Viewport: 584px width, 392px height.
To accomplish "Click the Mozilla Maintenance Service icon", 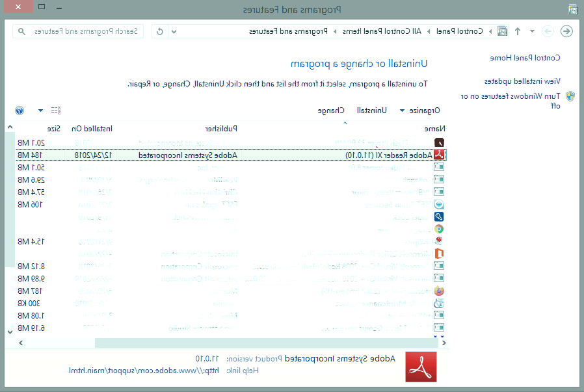I will coord(439,303).
